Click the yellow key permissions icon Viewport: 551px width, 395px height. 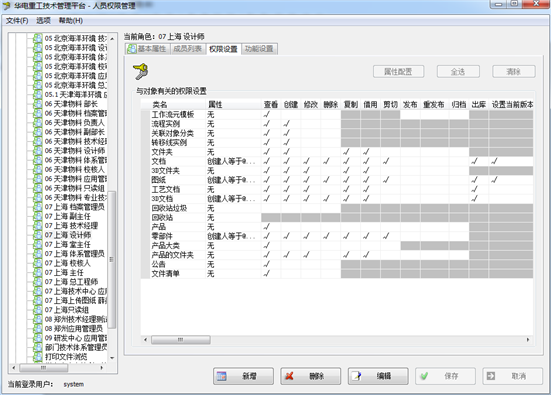click(x=141, y=71)
